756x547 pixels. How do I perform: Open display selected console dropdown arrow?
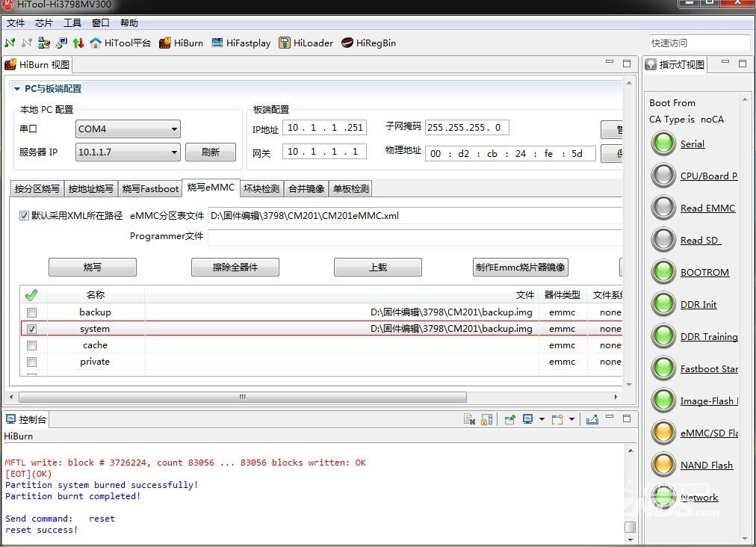click(542, 419)
